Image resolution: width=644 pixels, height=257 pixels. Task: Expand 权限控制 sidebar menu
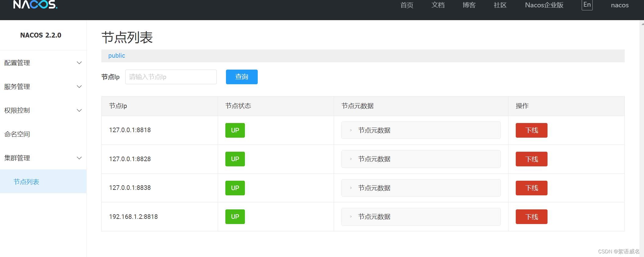[x=43, y=110]
